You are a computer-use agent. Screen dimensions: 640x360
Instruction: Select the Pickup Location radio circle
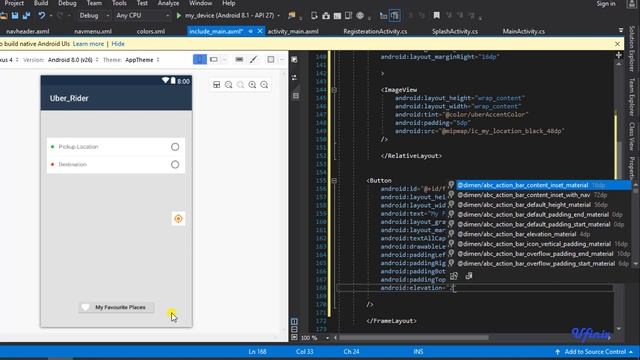click(x=175, y=147)
